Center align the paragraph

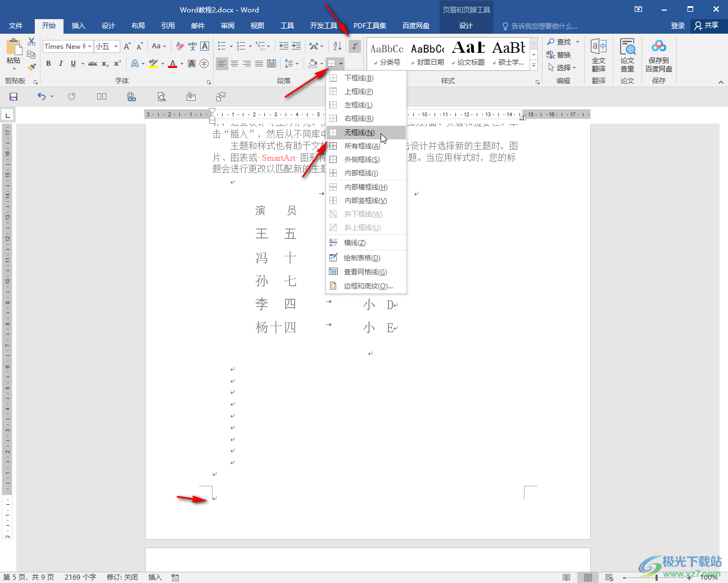pos(234,64)
